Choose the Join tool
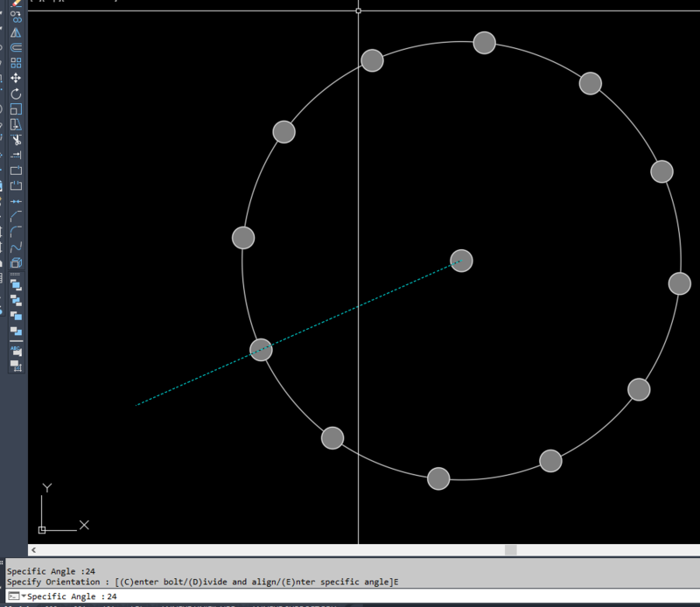Viewport: 700px width, 607px height. coord(16,201)
